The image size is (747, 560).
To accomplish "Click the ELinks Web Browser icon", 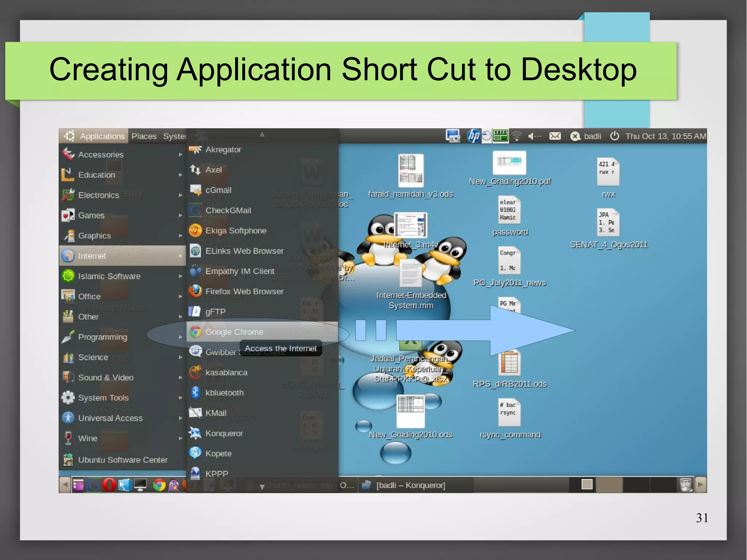I will [x=195, y=251].
